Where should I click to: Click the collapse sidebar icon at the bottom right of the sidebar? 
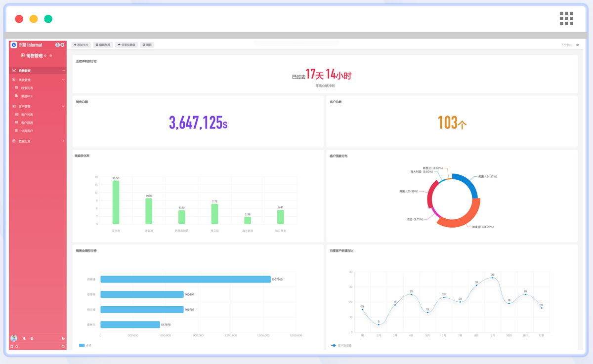pyautogui.click(x=63, y=347)
